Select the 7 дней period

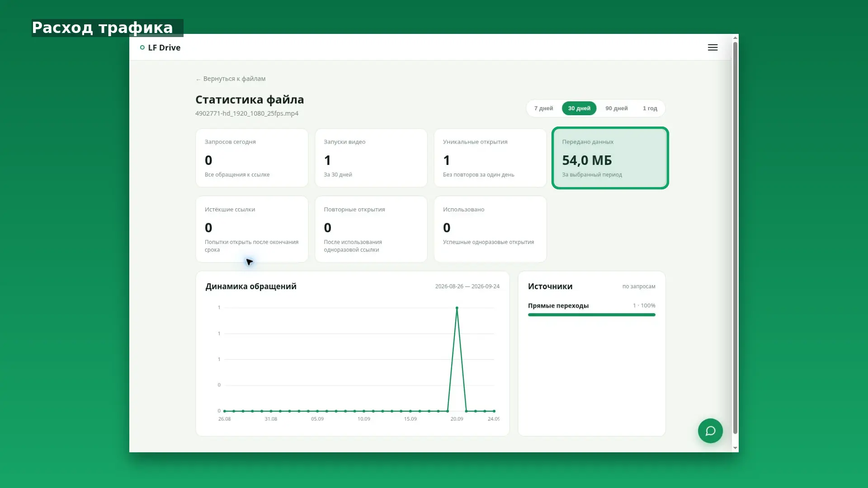click(x=543, y=108)
